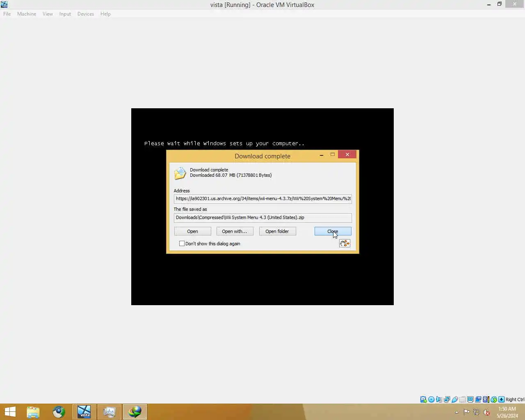Enable Don't show this dialog again
525x420 pixels.
pos(182,244)
